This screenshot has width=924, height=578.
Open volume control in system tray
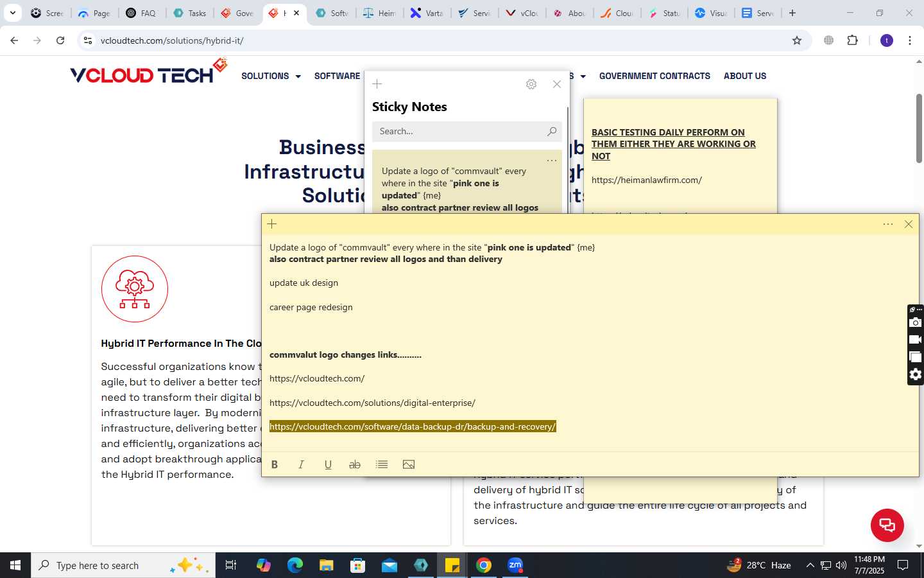841,565
